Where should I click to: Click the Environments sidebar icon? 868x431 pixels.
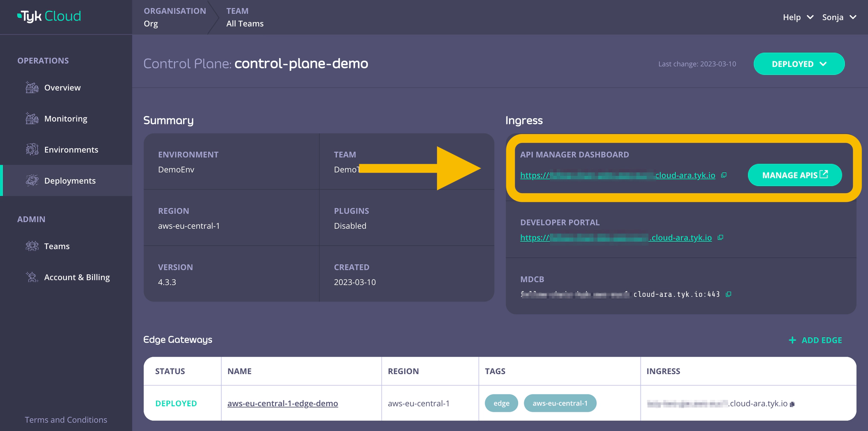click(32, 150)
